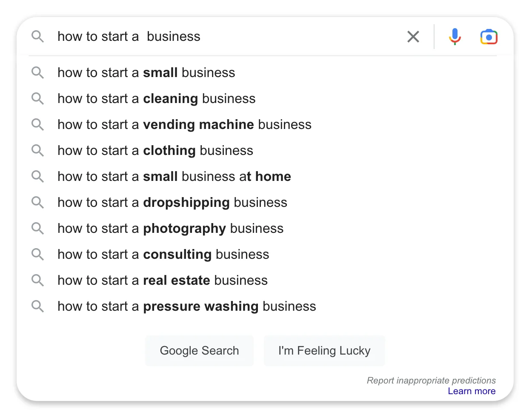Click the magnifier icon in search box
This screenshot has width=532, height=418.
(x=37, y=37)
